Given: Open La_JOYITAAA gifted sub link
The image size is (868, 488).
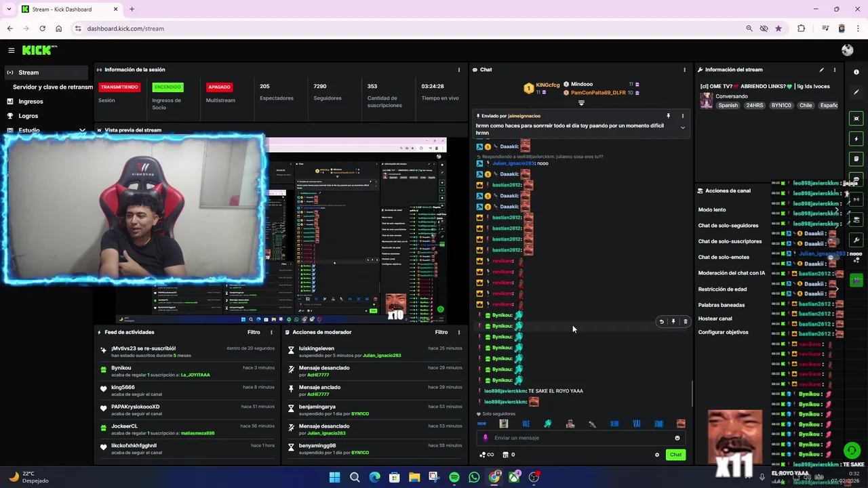Looking at the screenshot, I should pos(195,375).
